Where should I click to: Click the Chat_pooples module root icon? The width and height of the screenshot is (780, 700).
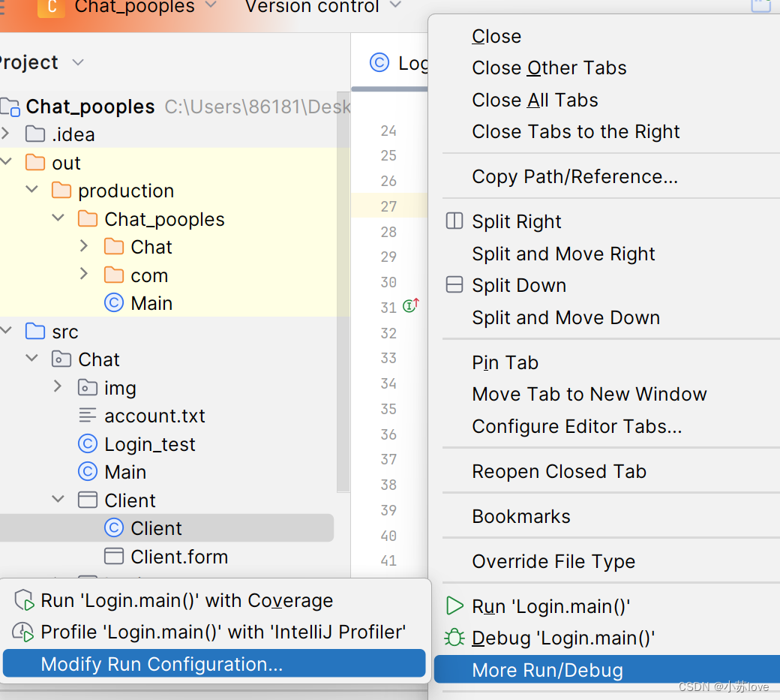click(x=10, y=107)
